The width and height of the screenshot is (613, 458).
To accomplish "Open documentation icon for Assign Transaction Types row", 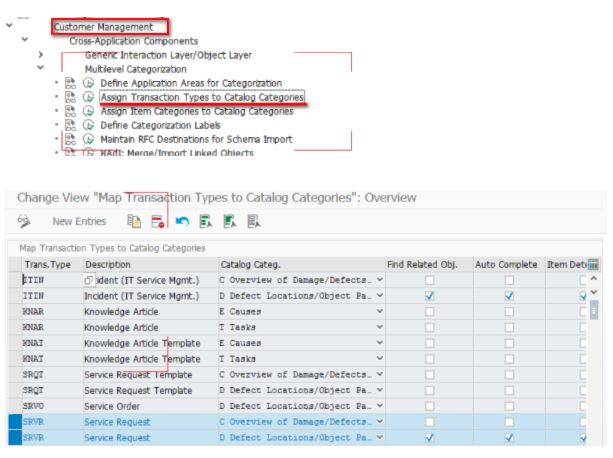I will coord(70,97).
